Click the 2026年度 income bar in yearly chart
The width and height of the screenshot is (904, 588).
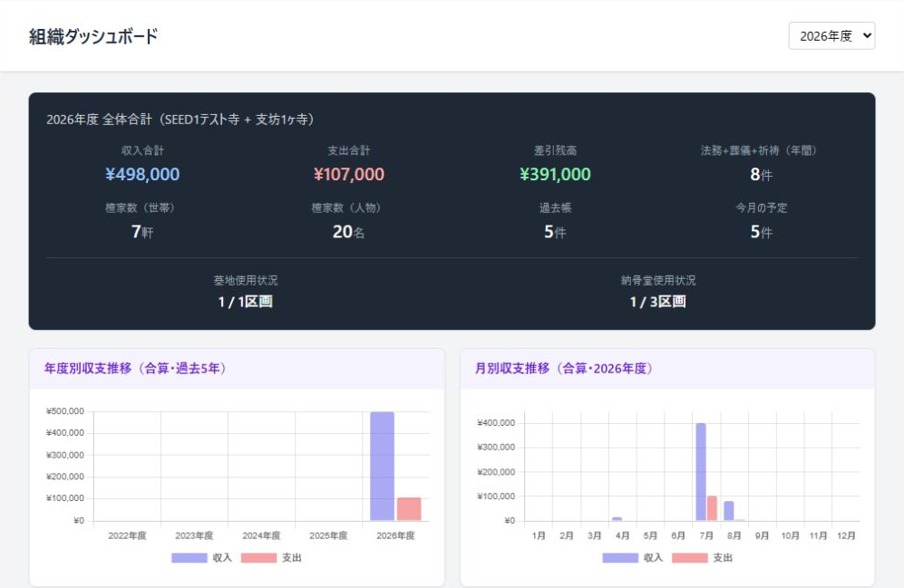383,466
